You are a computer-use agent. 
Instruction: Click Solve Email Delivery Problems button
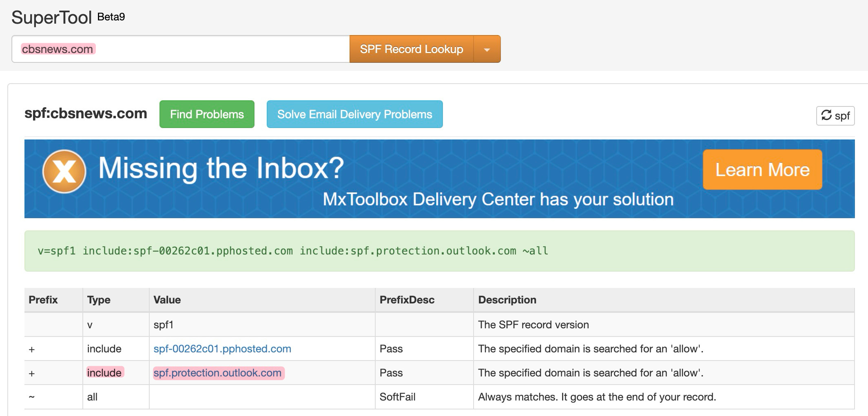click(354, 114)
